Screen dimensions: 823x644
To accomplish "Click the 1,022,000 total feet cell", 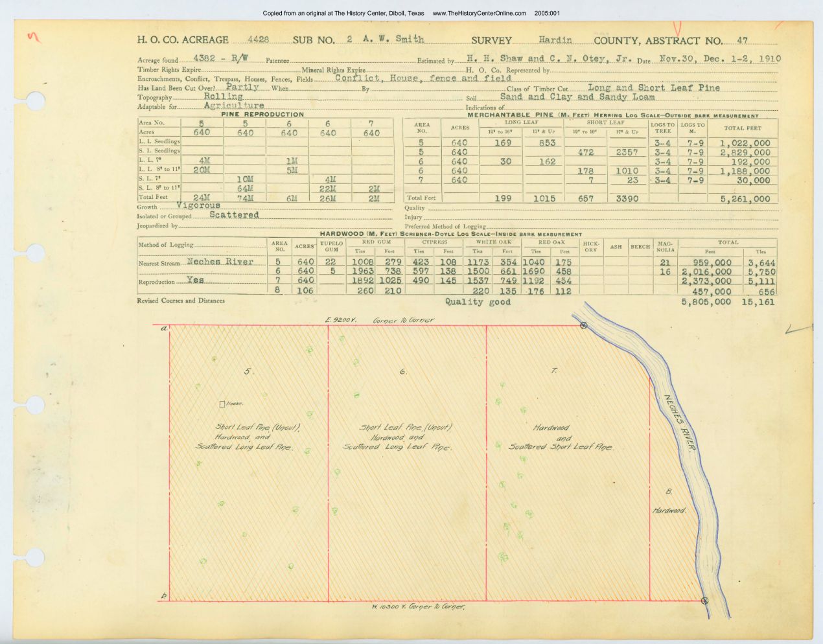I will point(745,143).
